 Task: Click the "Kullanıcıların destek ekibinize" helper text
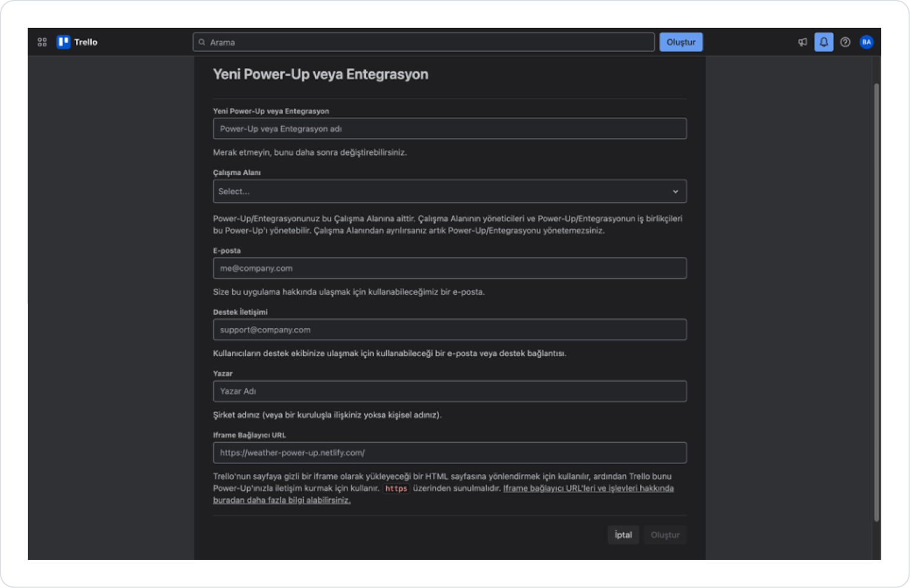click(390, 353)
